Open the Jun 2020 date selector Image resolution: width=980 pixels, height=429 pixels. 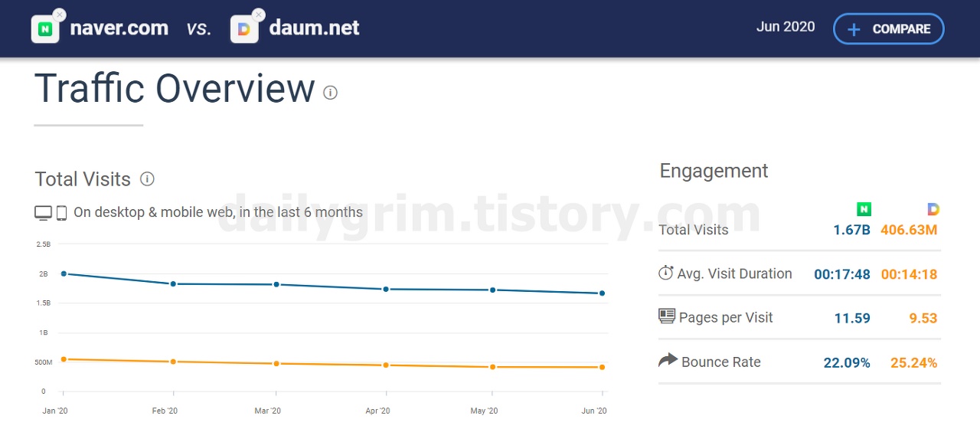786,27
